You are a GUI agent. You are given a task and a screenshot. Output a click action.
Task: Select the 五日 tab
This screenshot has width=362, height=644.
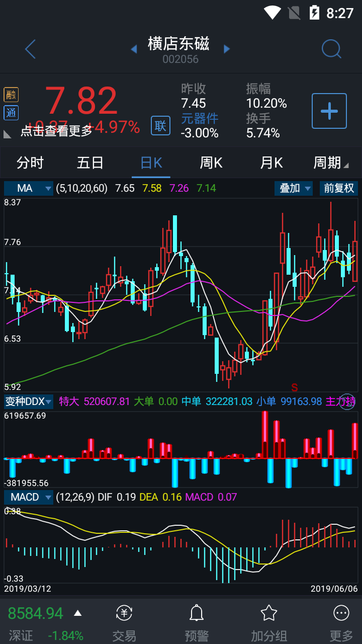tap(90, 163)
